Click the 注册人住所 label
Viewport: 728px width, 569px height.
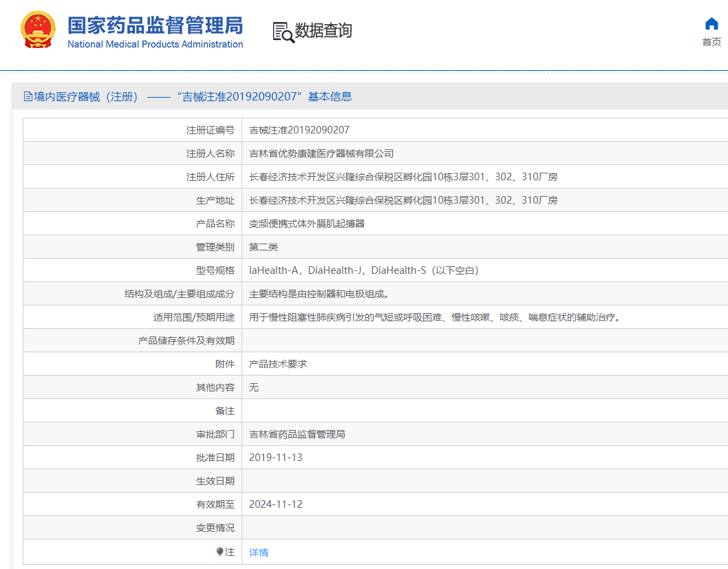[x=211, y=177]
